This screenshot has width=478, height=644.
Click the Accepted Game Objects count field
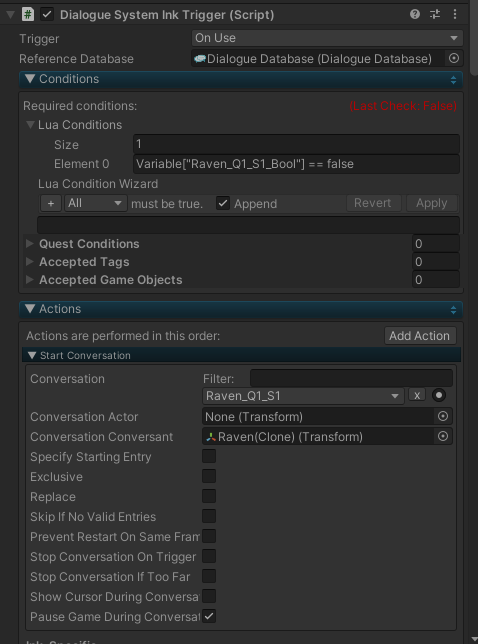pyautogui.click(x=436, y=280)
